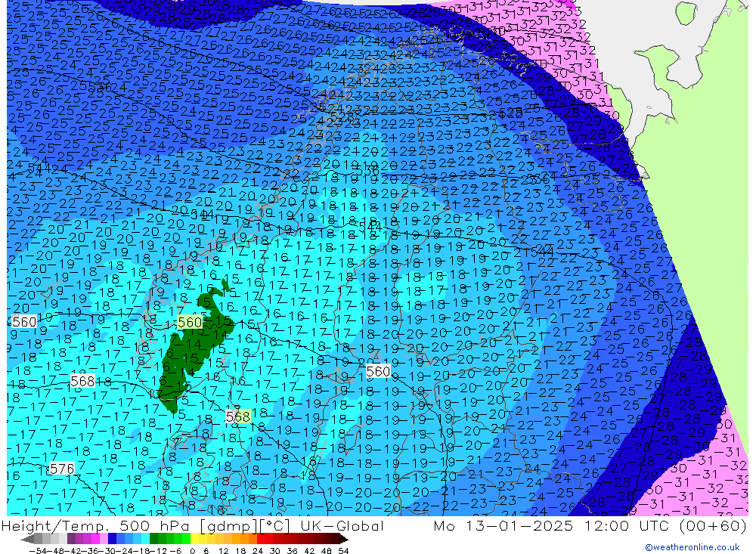Select the dark green legend color swatch
The image size is (756, 554).
point(153,539)
